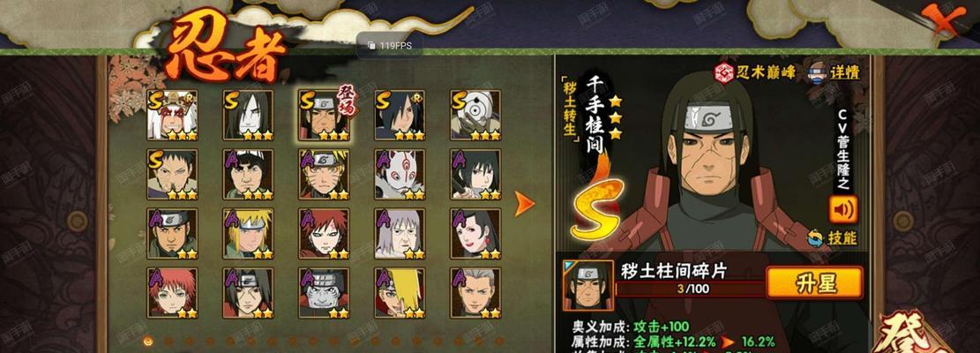Select the white fox-mask Anbu portrait
This screenshot has height=353, width=980.
tap(400, 175)
